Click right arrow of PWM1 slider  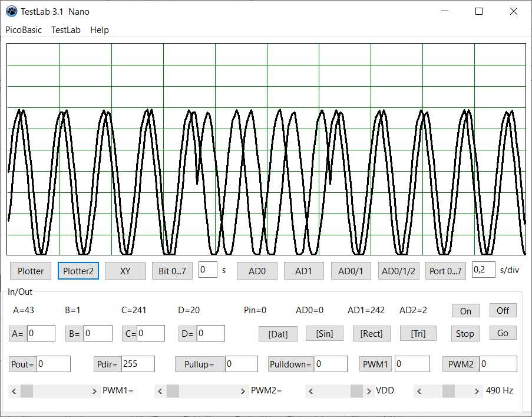(x=95, y=391)
